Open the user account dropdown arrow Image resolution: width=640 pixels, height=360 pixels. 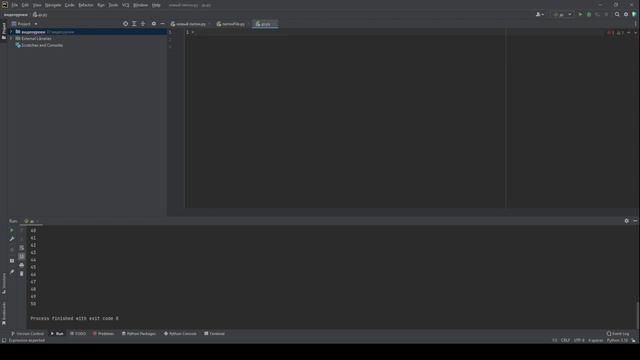(x=543, y=14)
